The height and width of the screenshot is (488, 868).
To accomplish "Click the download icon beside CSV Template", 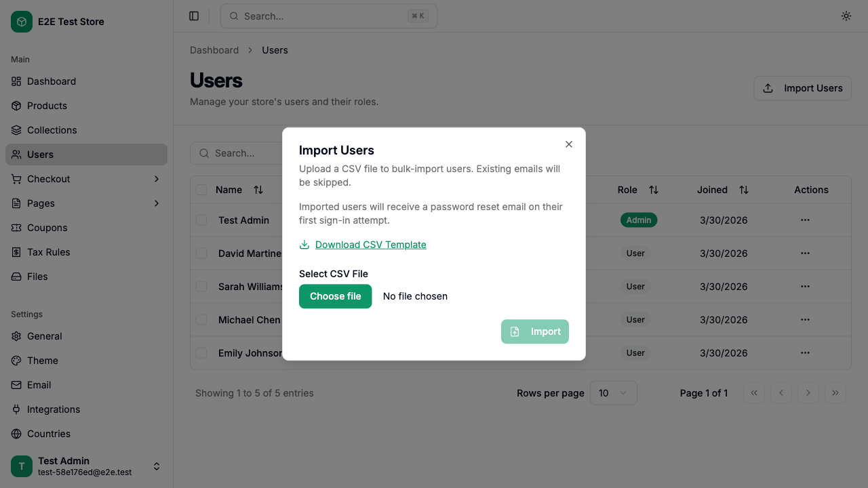I will (x=304, y=245).
